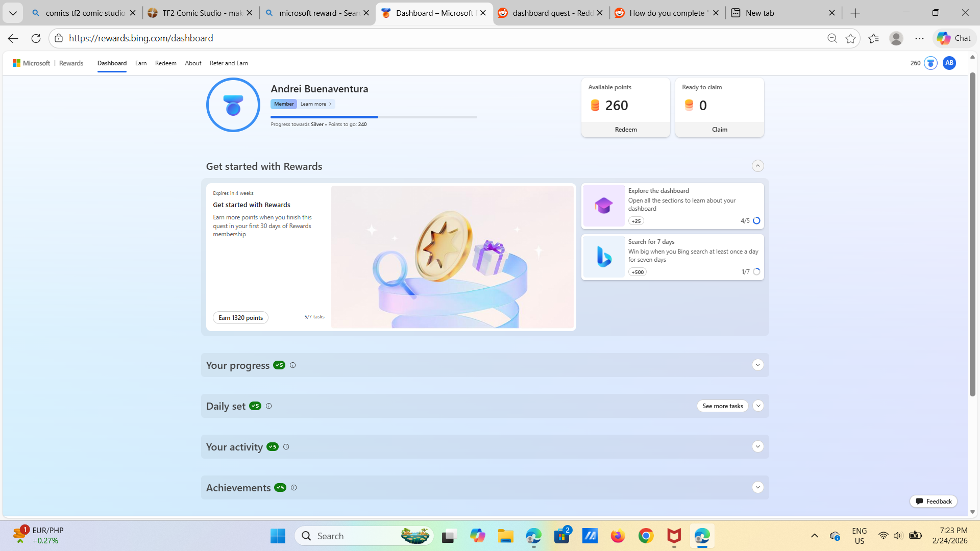
Task: Expand the Your progress section
Action: tap(757, 365)
